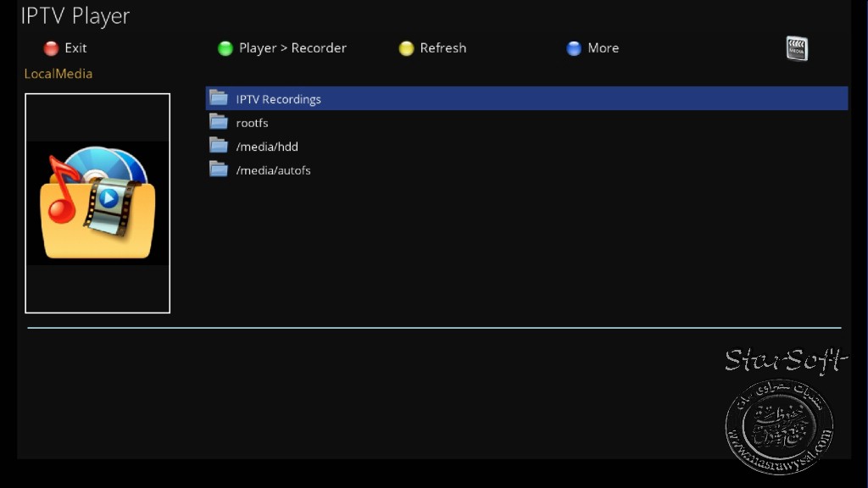The width and height of the screenshot is (868, 488).
Task: Click the IPTV Player title
Action: 75,16
